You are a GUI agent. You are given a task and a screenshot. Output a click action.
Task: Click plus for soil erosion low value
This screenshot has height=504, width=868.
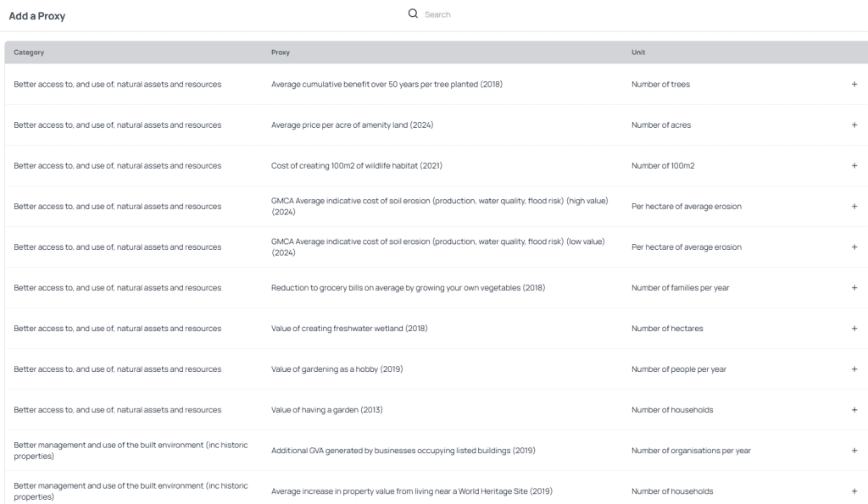(x=854, y=247)
